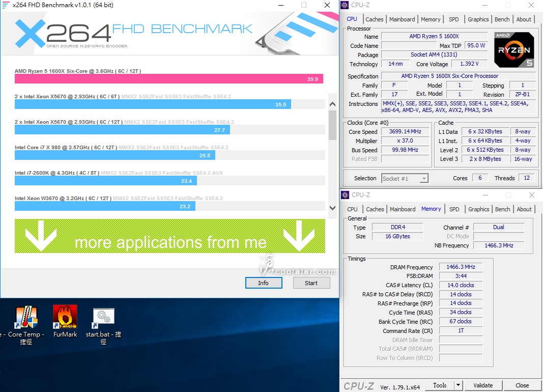Open Caches tab in lower CPU-Z window
Screen dimensions: 543x392
coord(375,209)
